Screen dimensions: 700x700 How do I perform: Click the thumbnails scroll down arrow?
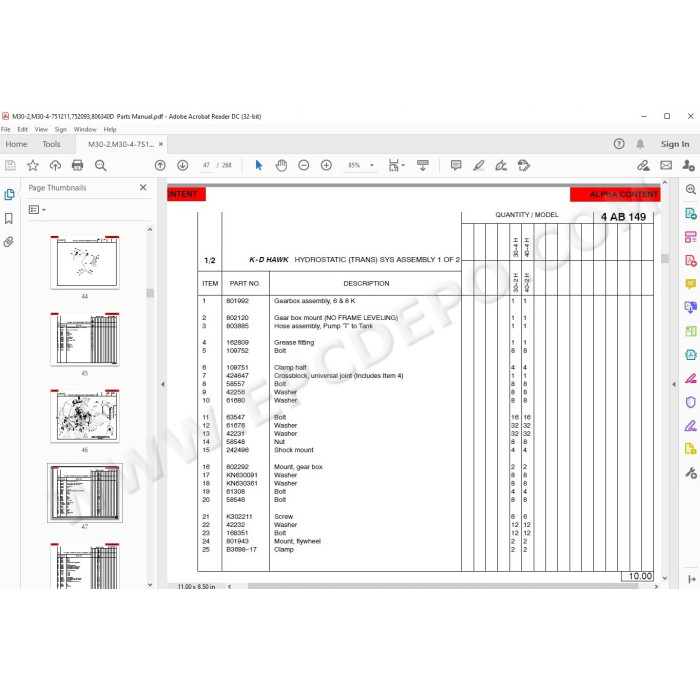click(150, 584)
